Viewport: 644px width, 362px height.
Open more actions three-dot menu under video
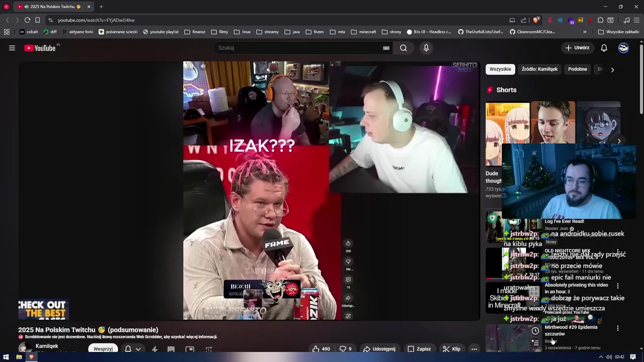(474, 349)
